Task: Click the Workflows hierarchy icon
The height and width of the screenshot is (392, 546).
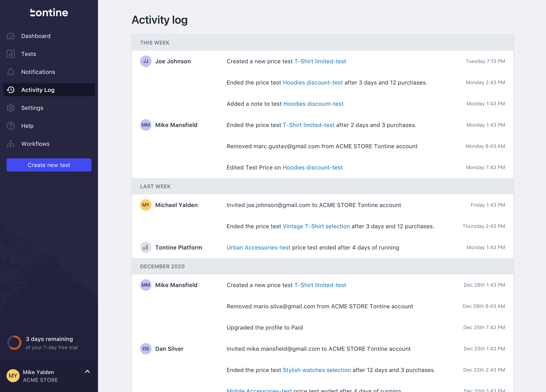Action: (11, 144)
